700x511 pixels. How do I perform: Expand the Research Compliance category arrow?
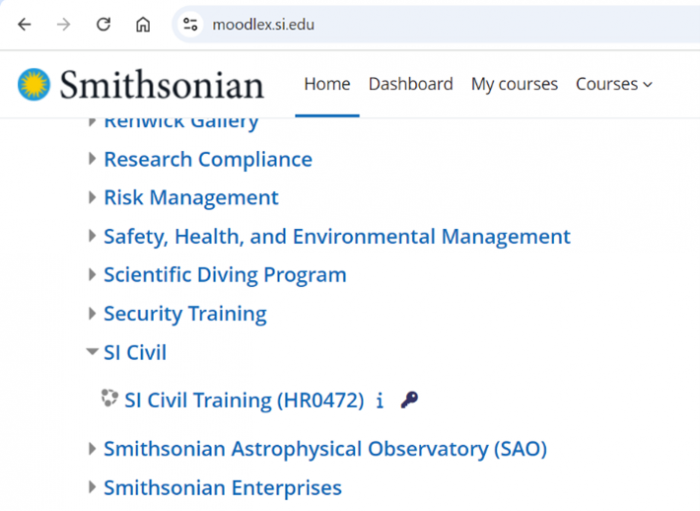point(92,159)
